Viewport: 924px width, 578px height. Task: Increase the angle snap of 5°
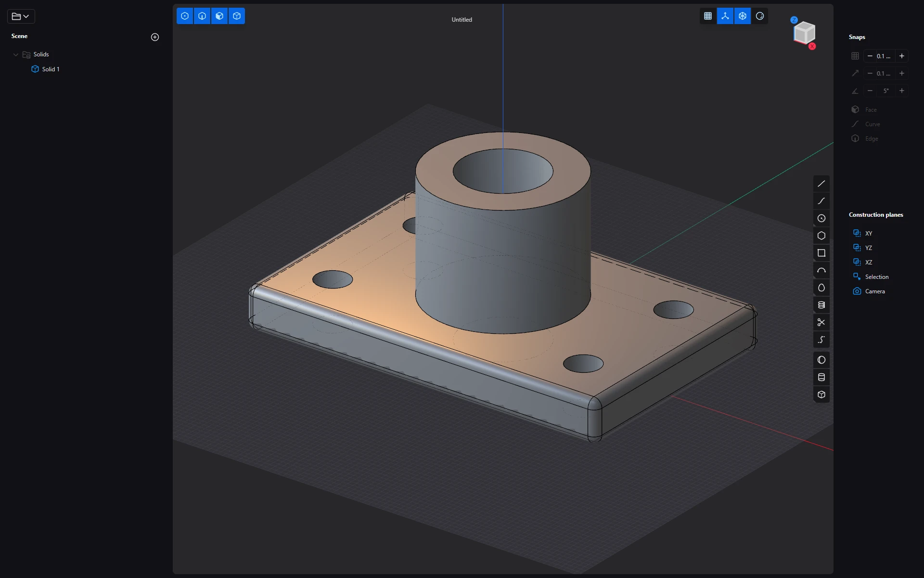(901, 91)
